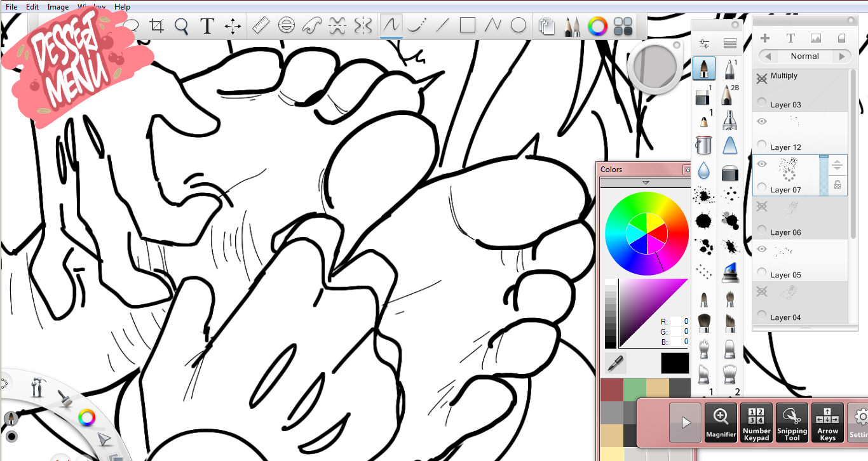Screen dimensions: 868x461
Task: Open the Color Editor ring icon in toolbar
Action: (597, 26)
